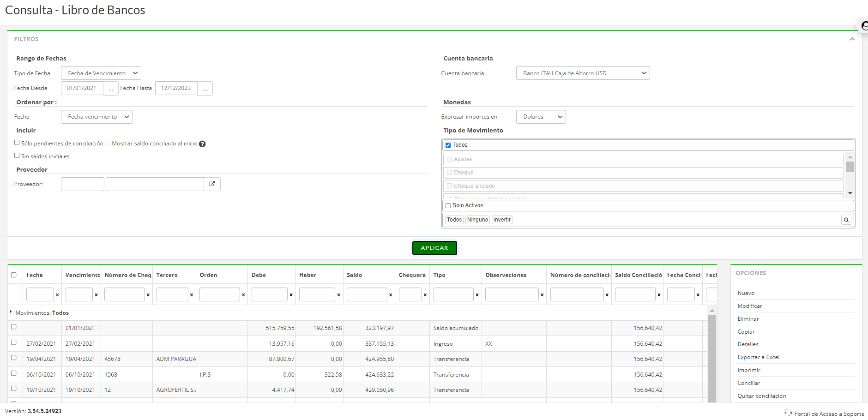Click the Proveedor name input field

(x=155, y=184)
